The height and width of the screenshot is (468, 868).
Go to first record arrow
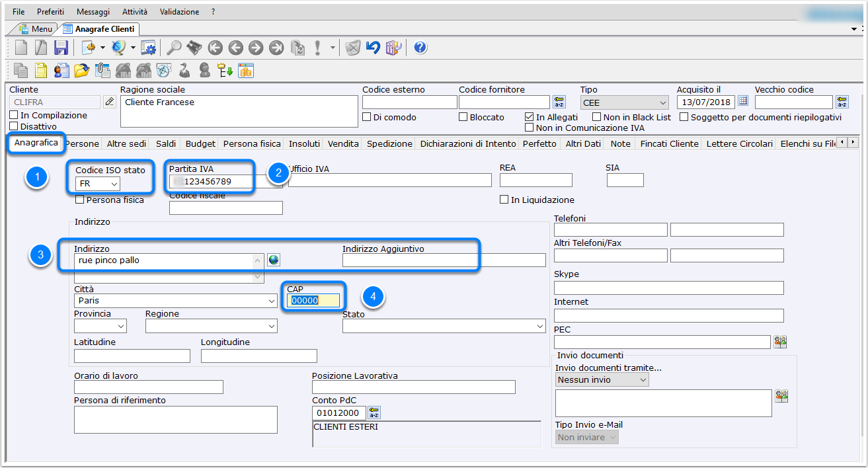tap(214, 48)
